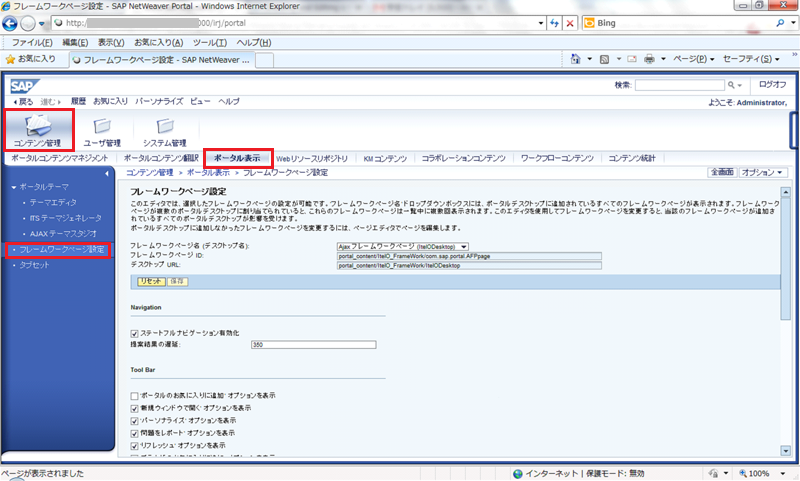
Task: Open the 編集(E) menu
Action: point(75,43)
